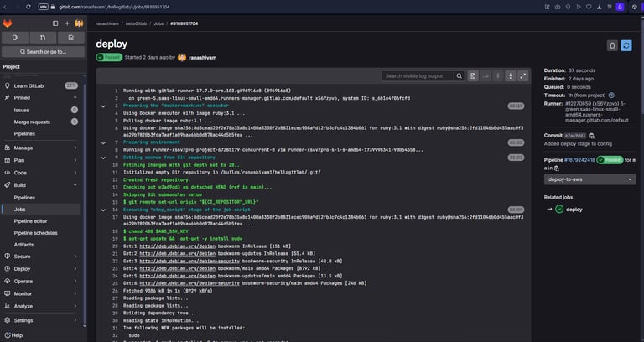Go to ranashivam breadcrumb
This screenshot has width=644, height=342.
(x=107, y=23)
